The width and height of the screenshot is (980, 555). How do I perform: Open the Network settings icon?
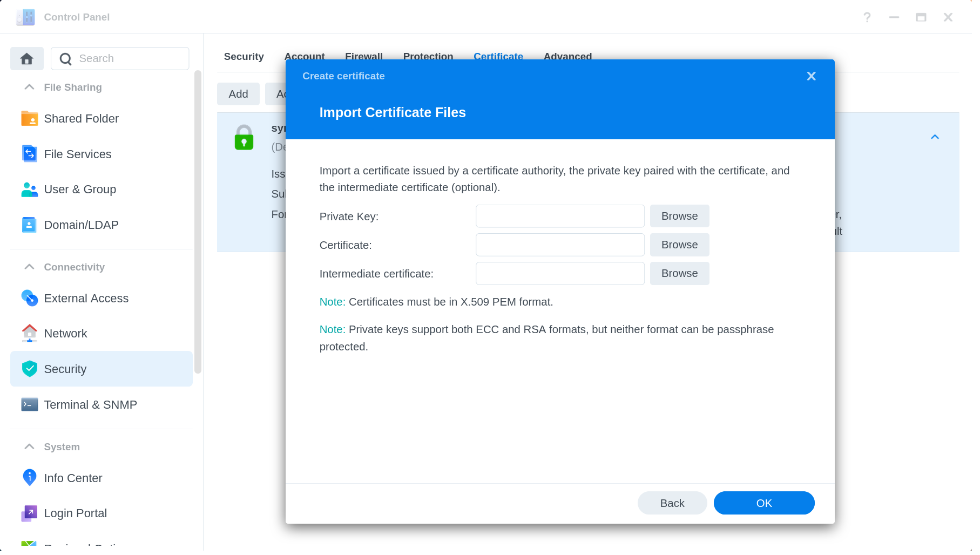[x=29, y=334]
